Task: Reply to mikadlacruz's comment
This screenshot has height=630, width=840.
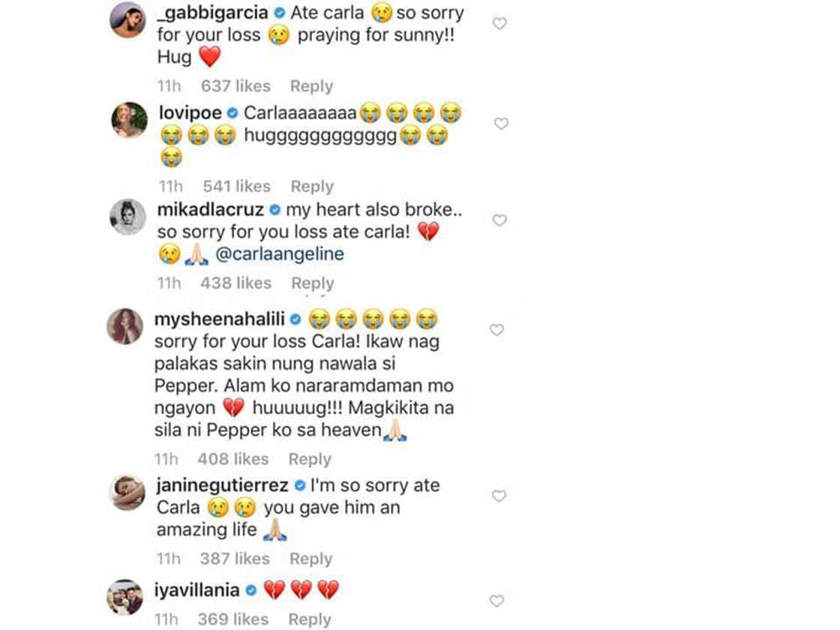Action: pos(312,283)
